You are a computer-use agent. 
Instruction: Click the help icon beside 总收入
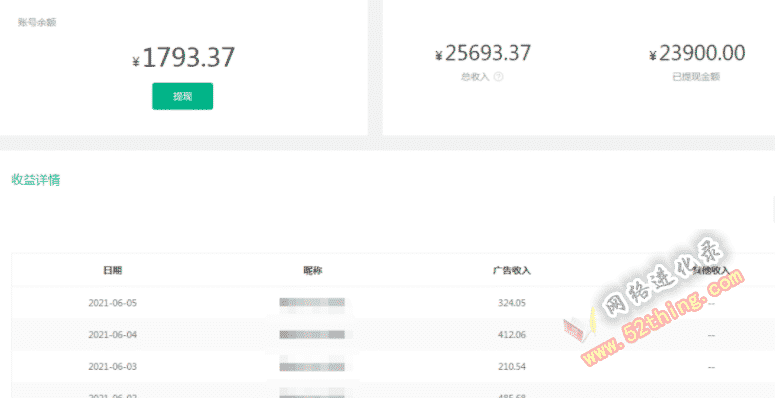point(499,77)
